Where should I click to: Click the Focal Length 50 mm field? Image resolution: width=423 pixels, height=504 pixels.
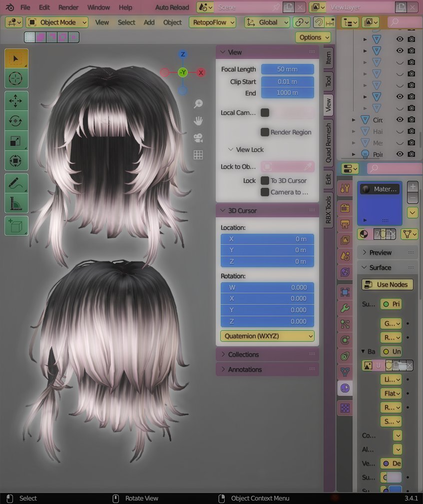[287, 69]
